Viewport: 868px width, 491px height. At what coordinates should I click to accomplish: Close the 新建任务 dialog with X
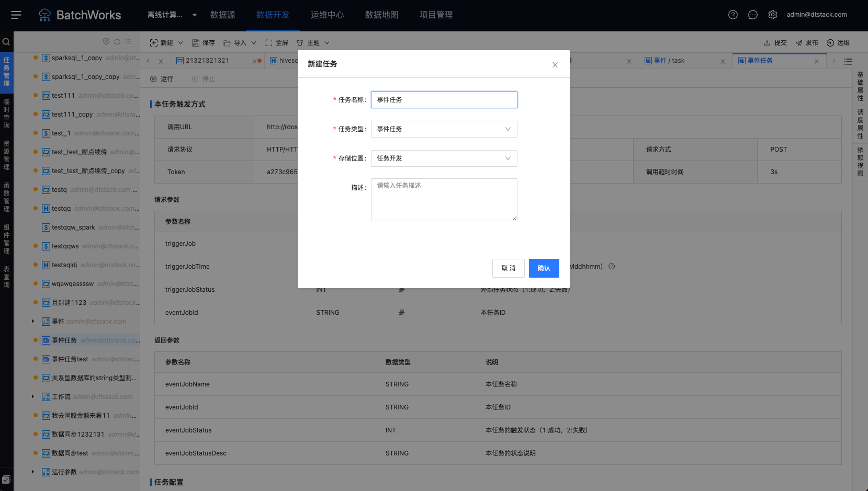pos(555,65)
